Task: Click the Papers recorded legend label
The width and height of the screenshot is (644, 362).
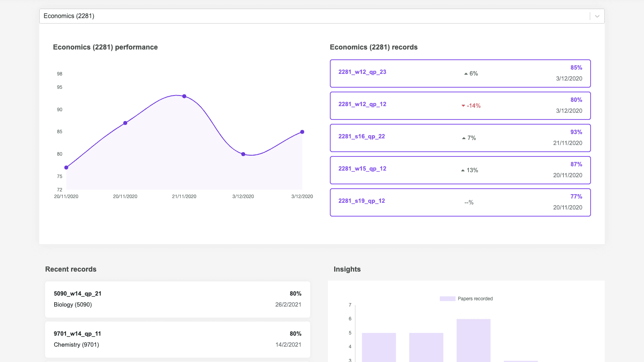Action: [x=475, y=299]
